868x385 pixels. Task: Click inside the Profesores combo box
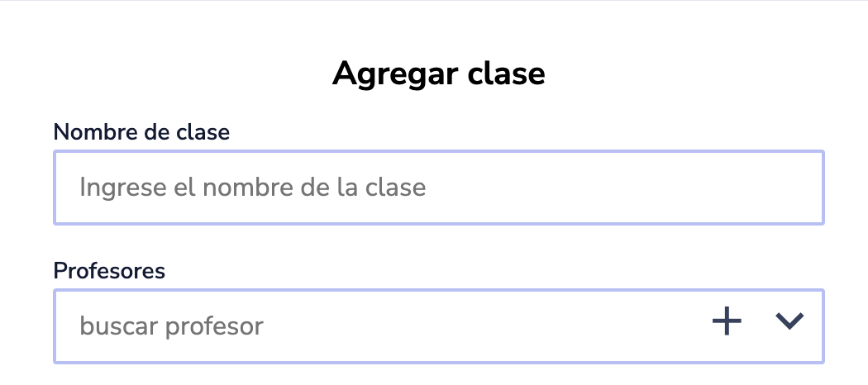pyautogui.click(x=372, y=326)
